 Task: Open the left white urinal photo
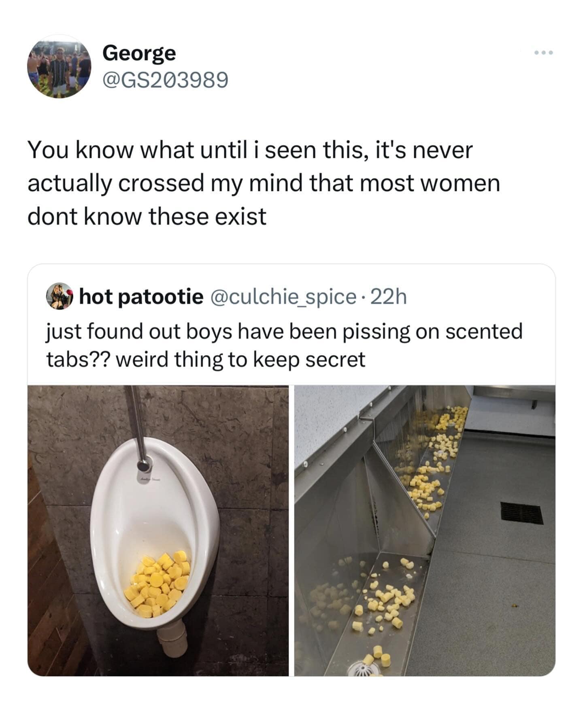[x=158, y=530]
